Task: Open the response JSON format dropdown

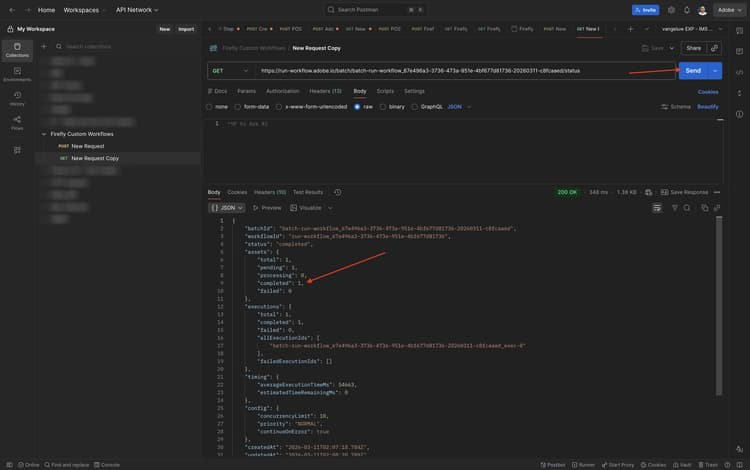Action: coord(227,208)
